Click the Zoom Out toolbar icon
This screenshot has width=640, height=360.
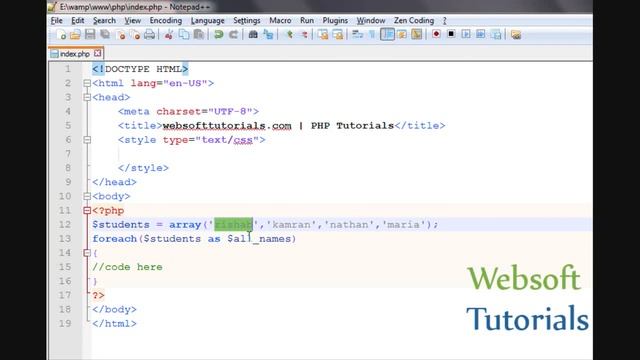(304, 35)
